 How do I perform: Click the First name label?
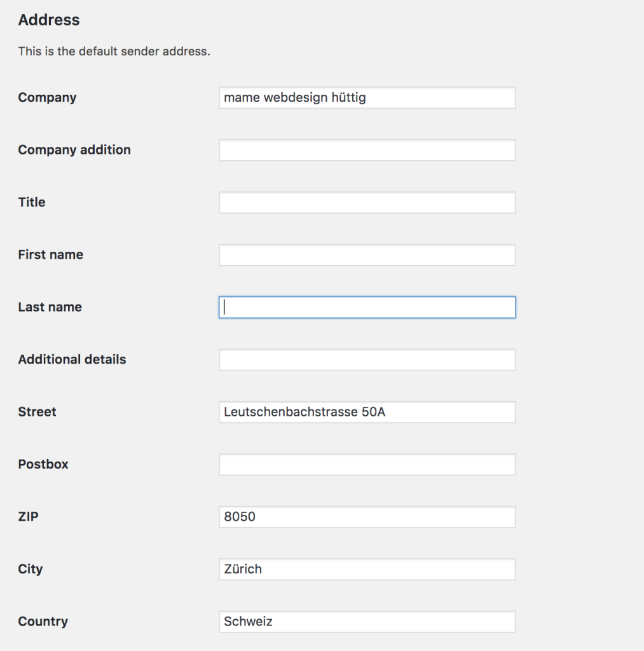50,254
